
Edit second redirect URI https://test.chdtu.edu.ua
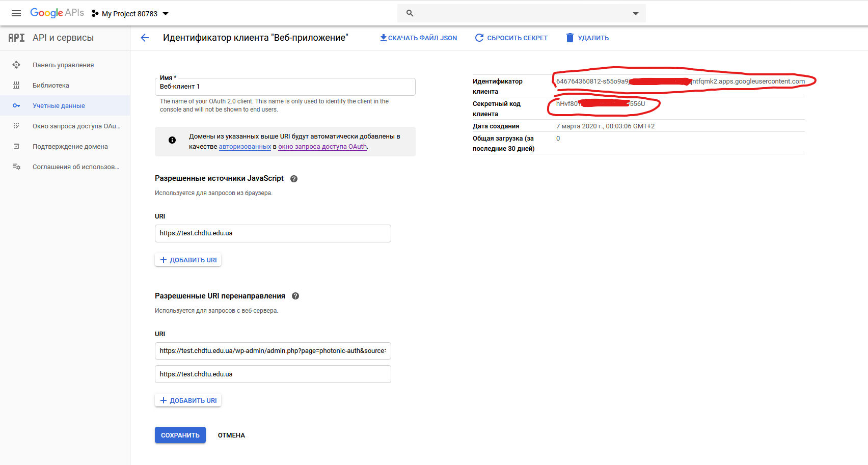click(x=273, y=374)
